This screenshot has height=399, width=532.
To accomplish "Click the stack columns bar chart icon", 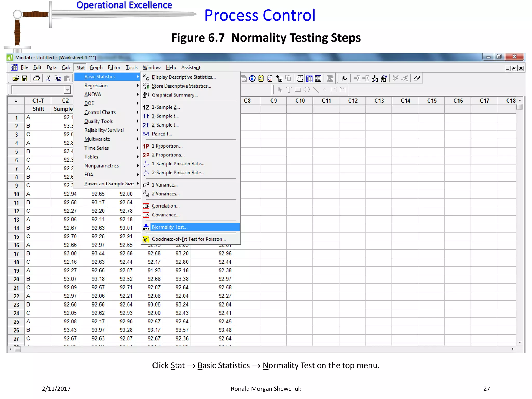I will [x=375, y=78].
